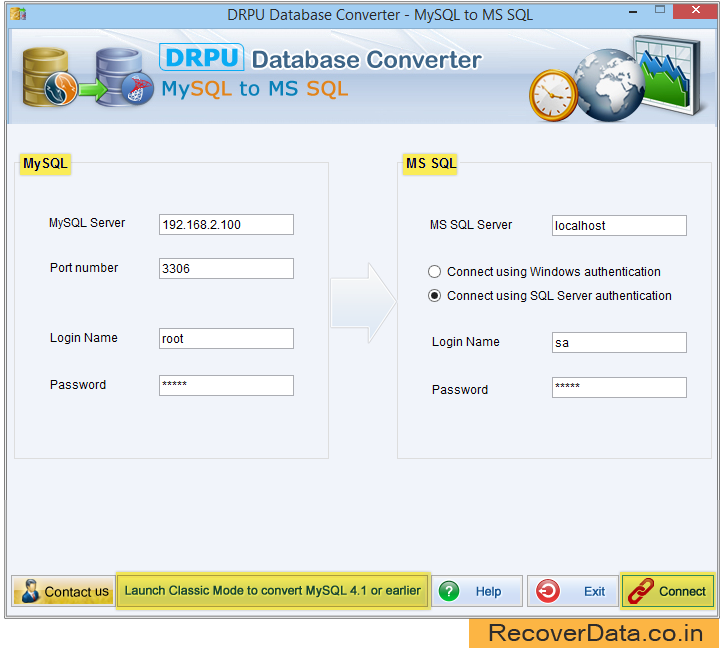Image resolution: width=723 pixels, height=650 pixels.
Task: Click the MySQL Password field
Action: pos(226,385)
